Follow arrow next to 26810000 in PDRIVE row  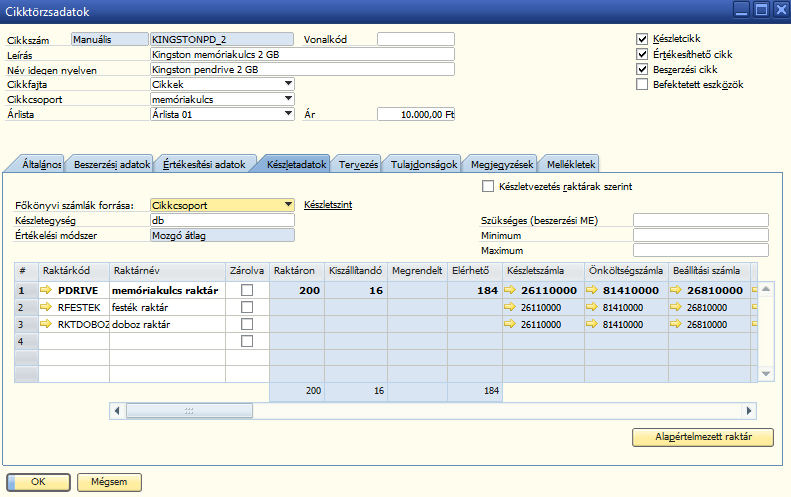click(676, 290)
